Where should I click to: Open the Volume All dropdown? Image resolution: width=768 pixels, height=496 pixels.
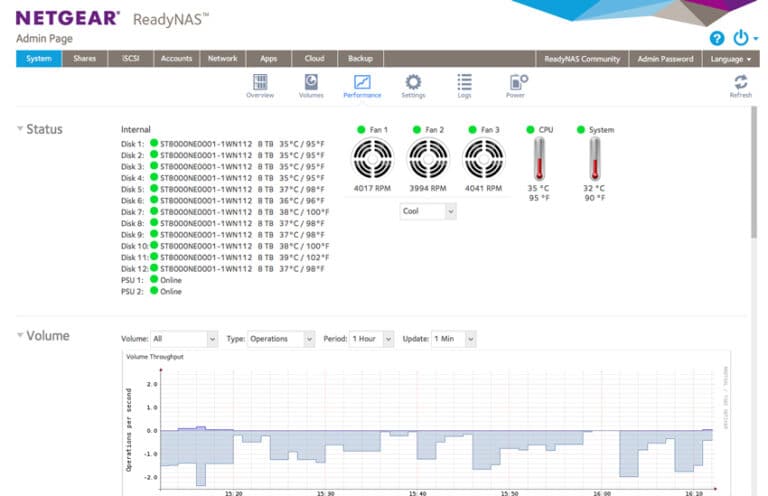(x=184, y=339)
